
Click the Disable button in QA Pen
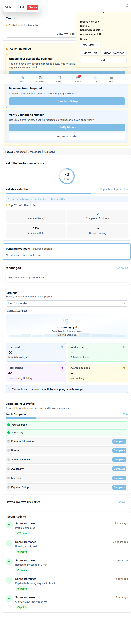click(x=33, y=7)
